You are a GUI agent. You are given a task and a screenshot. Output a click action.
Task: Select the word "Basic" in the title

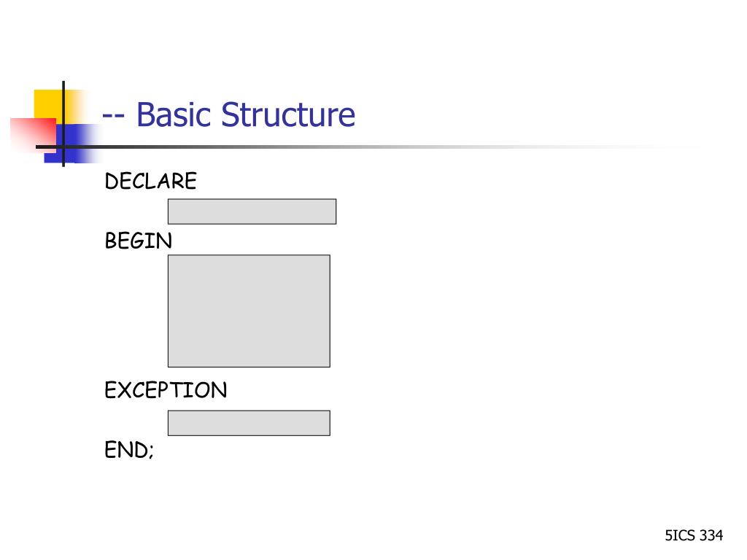(x=174, y=114)
